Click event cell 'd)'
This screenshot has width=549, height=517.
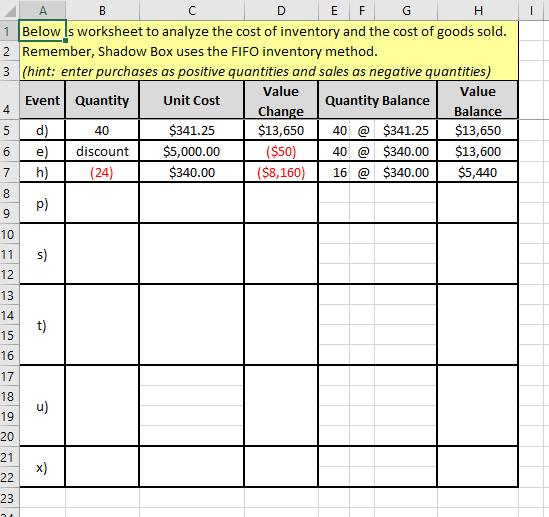click(42, 130)
